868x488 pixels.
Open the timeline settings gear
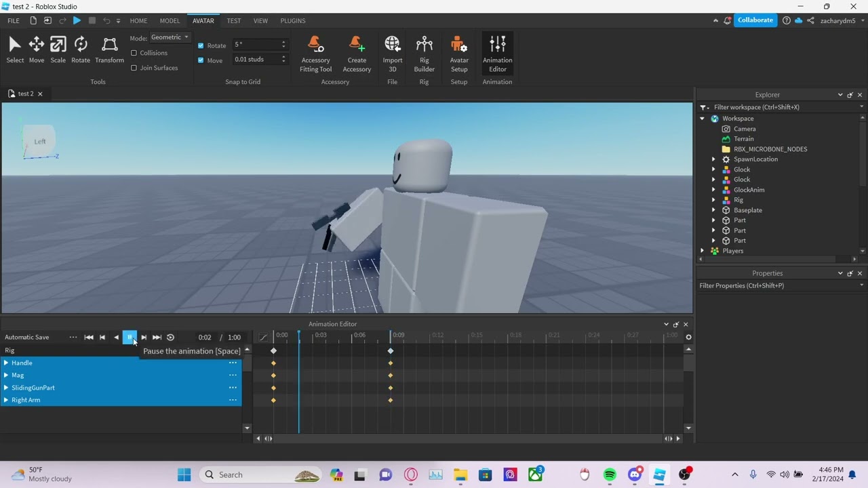tap(688, 338)
